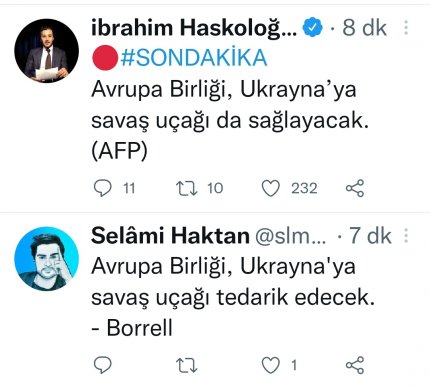Open the @slm... username handle

click(x=290, y=236)
